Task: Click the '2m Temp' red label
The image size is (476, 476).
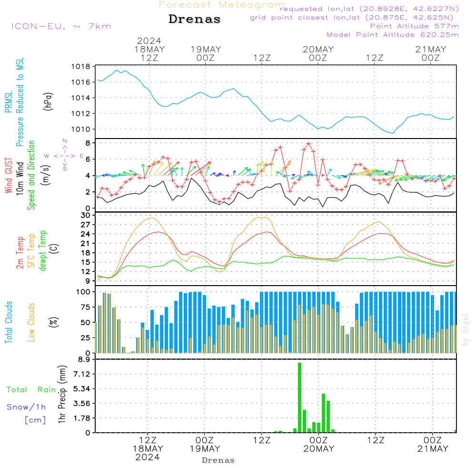Action: coord(20,253)
